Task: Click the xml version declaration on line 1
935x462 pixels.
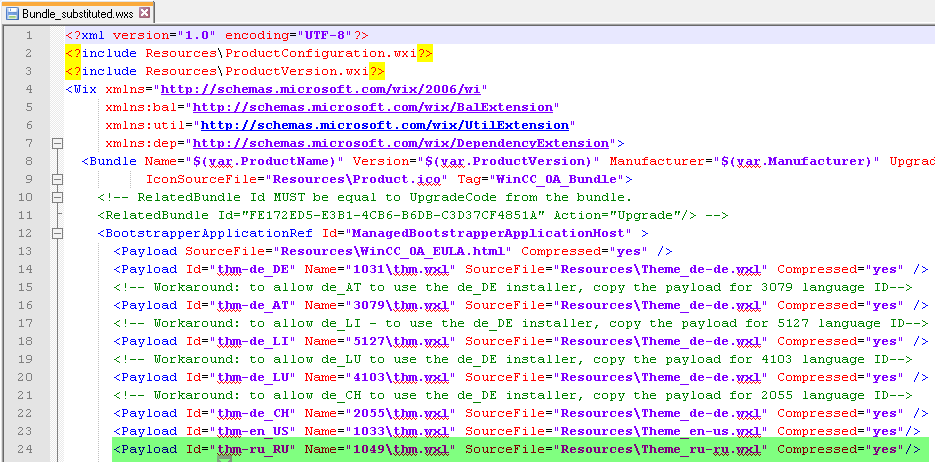Action: (x=217, y=35)
